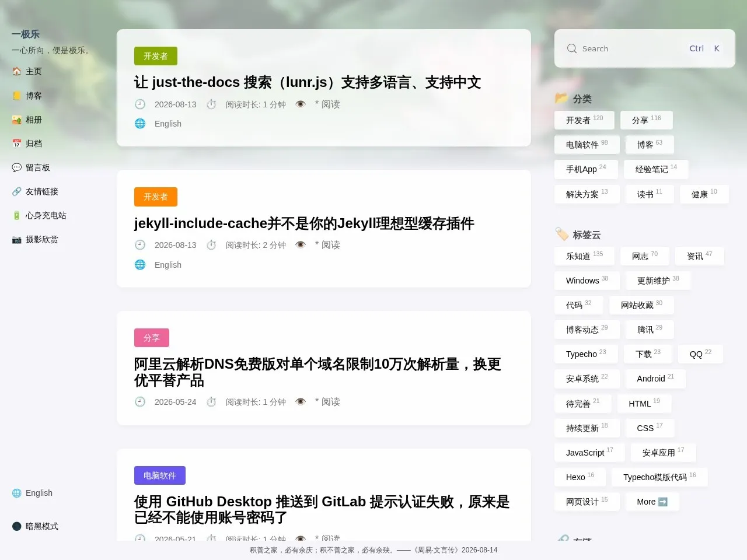Open post about just-the-docs lunr.js search

coord(308,82)
